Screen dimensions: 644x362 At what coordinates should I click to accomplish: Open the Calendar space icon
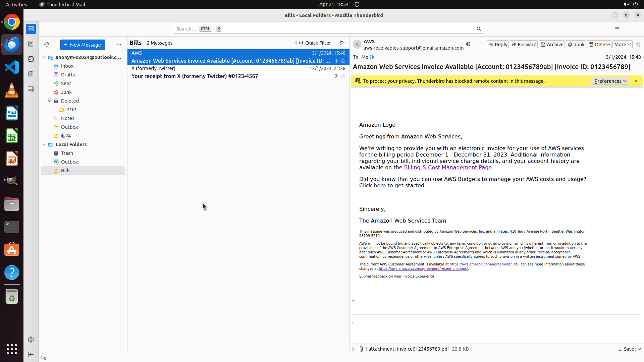[x=31, y=59]
